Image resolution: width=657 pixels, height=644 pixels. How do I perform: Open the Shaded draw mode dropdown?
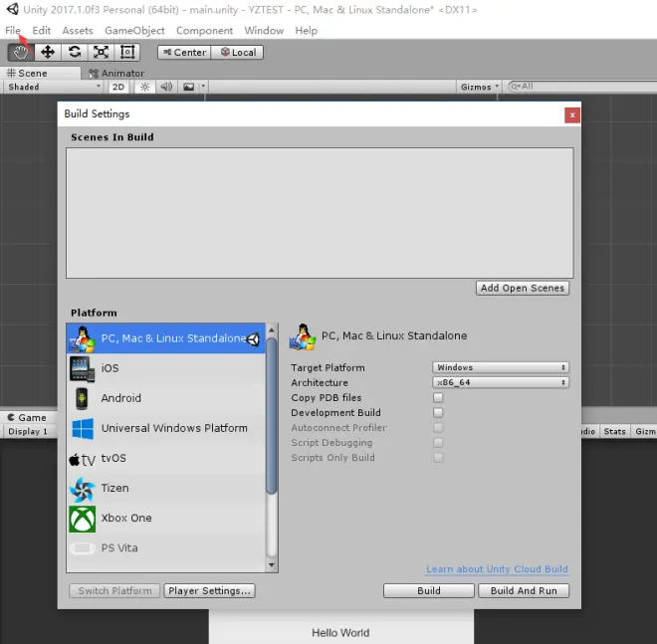click(54, 87)
